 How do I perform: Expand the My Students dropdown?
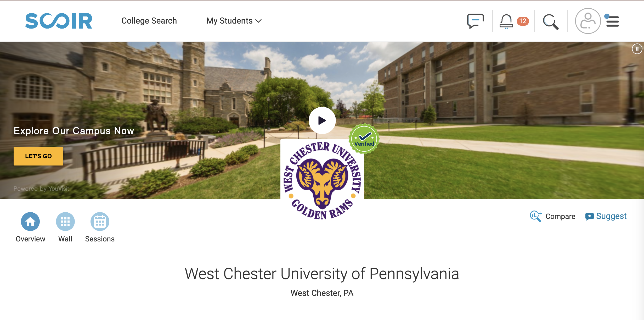pos(234,21)
